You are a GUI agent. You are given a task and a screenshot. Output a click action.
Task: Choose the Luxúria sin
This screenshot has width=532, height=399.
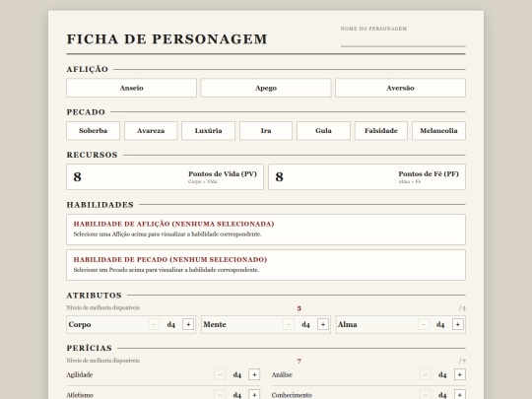tap(208, 131)
